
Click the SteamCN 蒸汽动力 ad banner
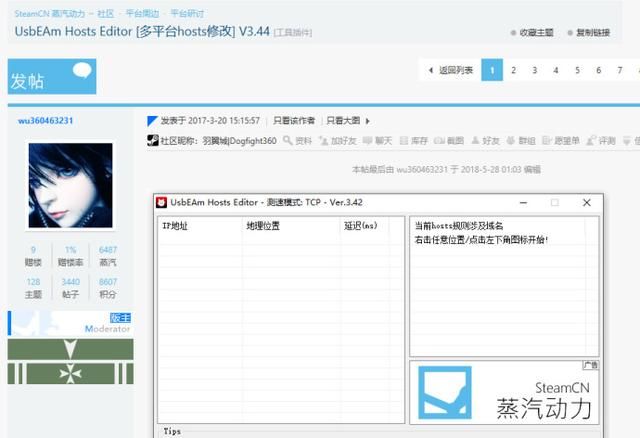pos(504,393)
